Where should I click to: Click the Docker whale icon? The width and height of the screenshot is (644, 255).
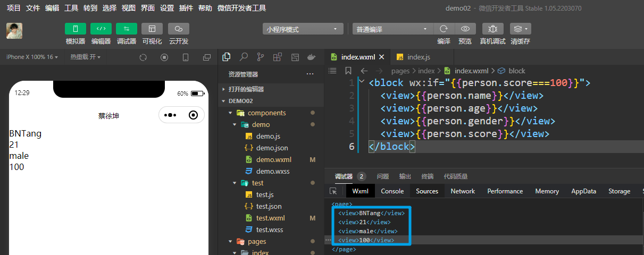312,57
